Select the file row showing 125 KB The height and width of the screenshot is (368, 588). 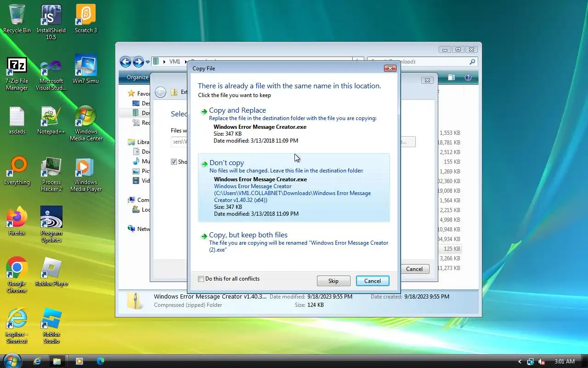[x=450, y=249]
